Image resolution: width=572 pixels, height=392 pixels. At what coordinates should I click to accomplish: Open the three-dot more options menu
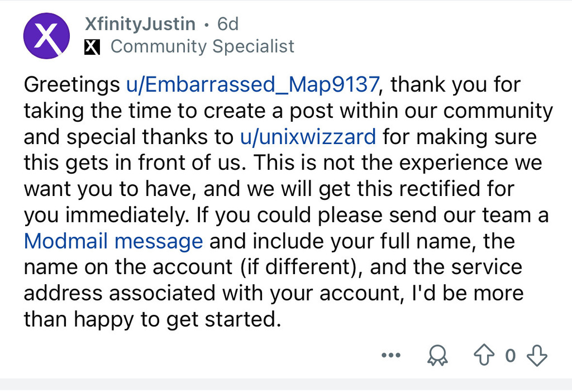[390, 355]
